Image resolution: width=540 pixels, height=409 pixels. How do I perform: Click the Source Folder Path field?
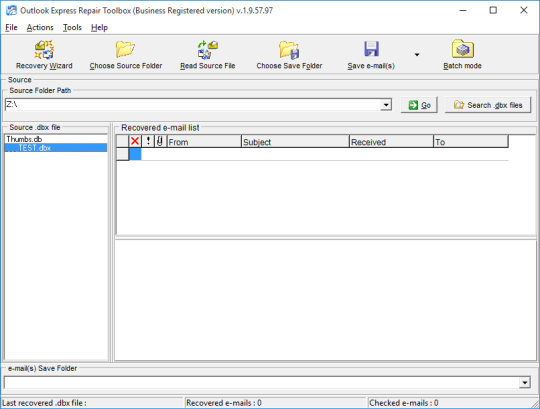[193, 105]
